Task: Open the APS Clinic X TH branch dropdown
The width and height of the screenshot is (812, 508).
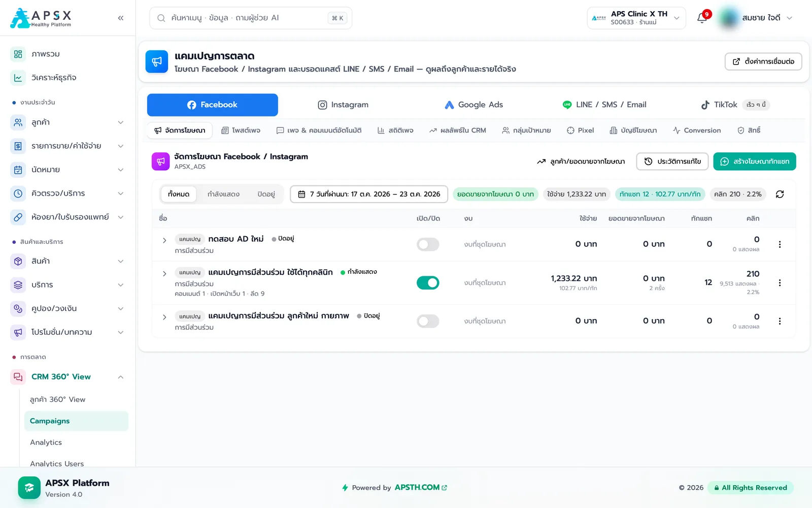Action: click(x=636, y=18)
